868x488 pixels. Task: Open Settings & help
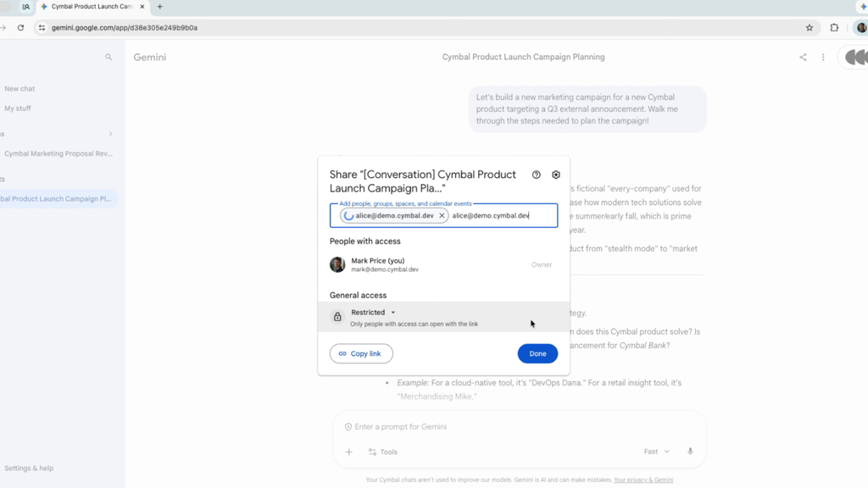pos(29,468)
